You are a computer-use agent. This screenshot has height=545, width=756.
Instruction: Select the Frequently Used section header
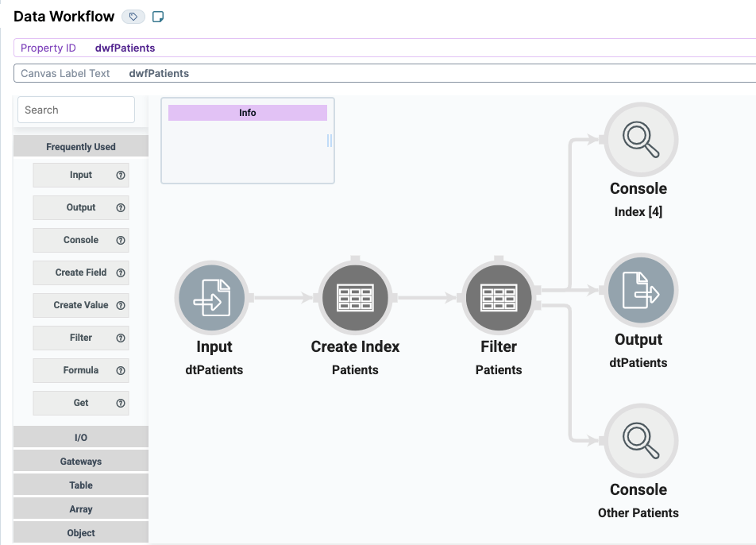click(x=80, y=146)
